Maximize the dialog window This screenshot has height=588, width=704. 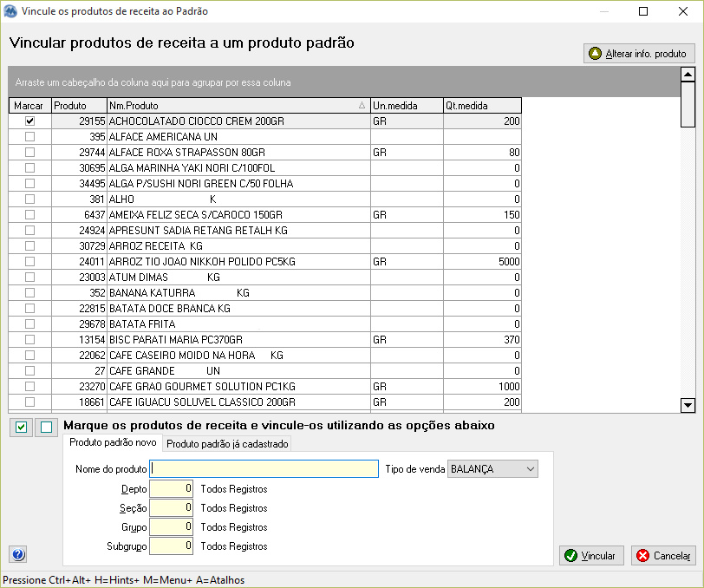pyautogui.click(x=643, y=11)
